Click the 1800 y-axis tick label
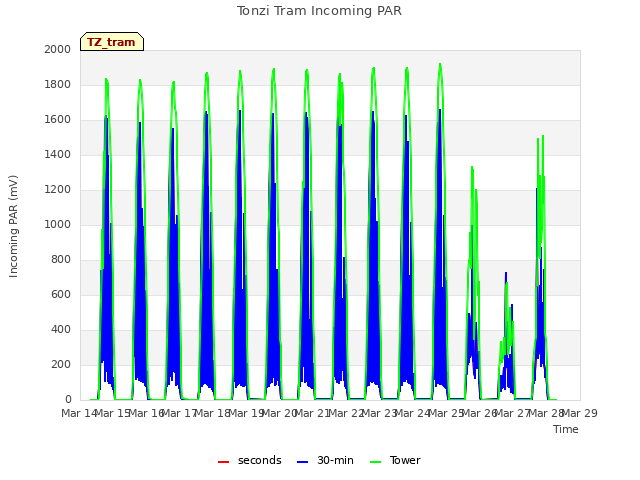640x480 pixels. 58,84
